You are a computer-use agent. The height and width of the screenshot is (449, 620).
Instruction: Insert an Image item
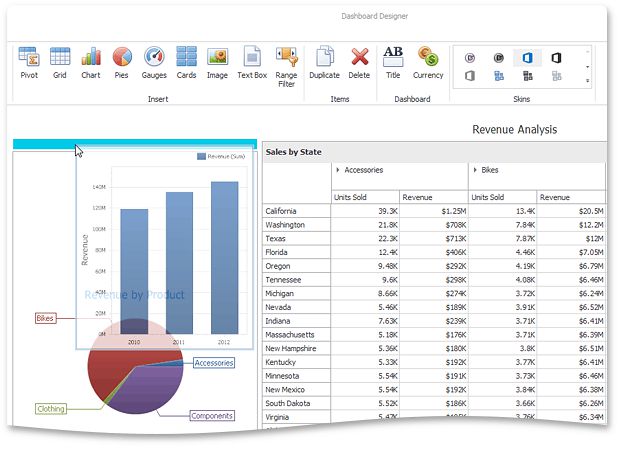pyautogui.click(x=217, y=62)
